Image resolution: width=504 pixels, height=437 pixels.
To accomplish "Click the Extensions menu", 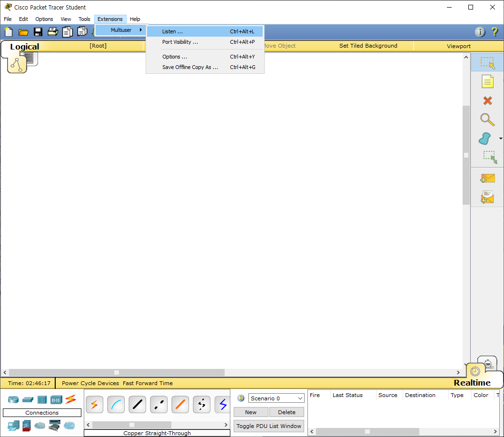I will point(110,19).
